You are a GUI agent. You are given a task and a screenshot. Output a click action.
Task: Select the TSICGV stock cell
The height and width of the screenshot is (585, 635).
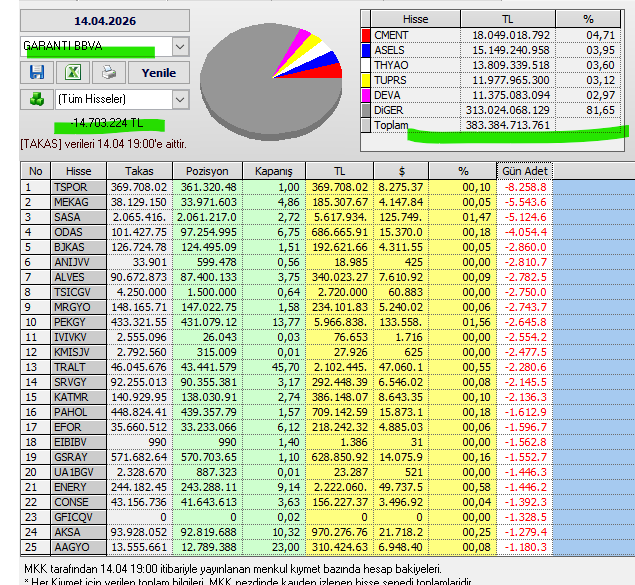(x=79, y=292)
